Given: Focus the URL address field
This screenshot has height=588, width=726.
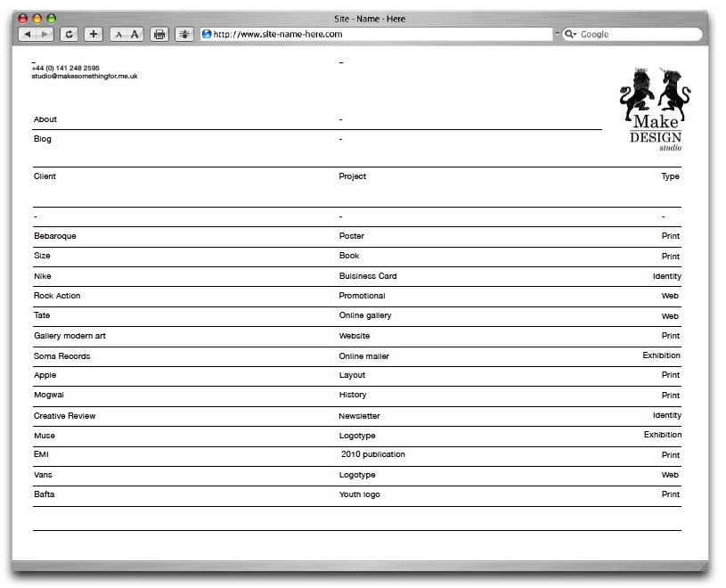Looking at the screenshot, I should point(378,34).
